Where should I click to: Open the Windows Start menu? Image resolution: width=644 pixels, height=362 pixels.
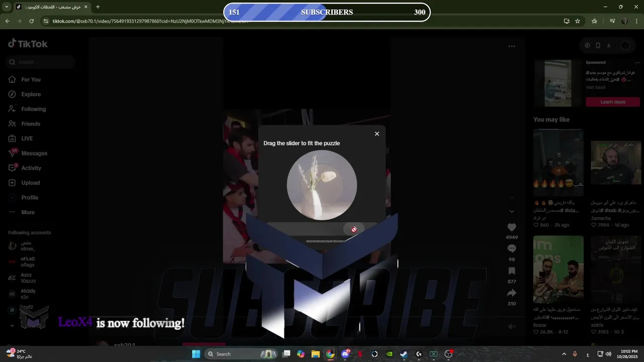pyautogui.click(x=196, y=354)
